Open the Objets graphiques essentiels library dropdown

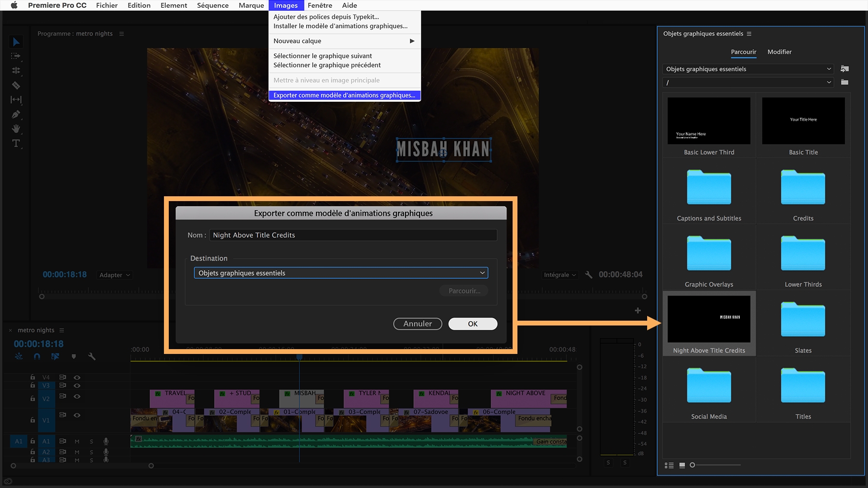coord(748,69)
